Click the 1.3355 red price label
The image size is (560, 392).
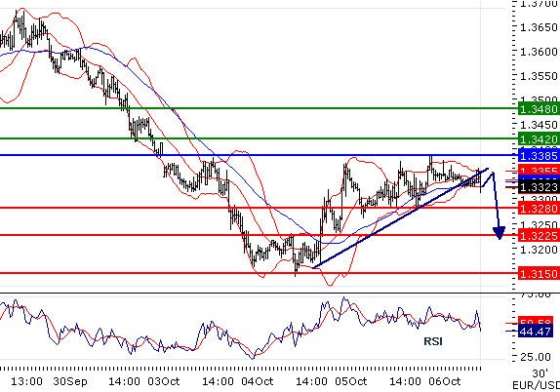click(539, 170)
